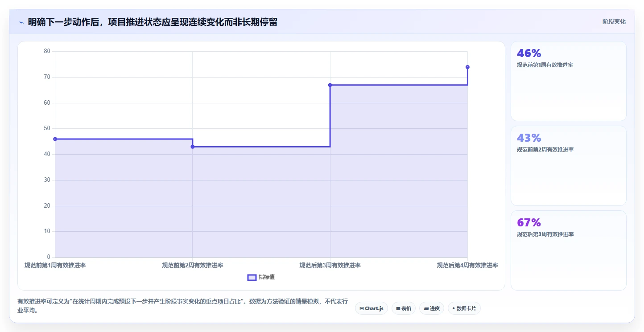Click the data point at value 46

coord(55,139)
